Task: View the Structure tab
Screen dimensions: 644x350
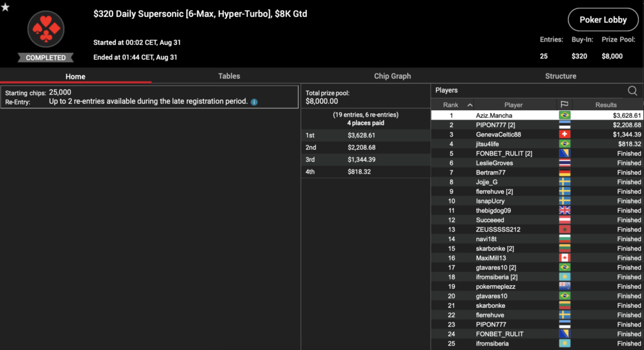Action: point(560,76)
